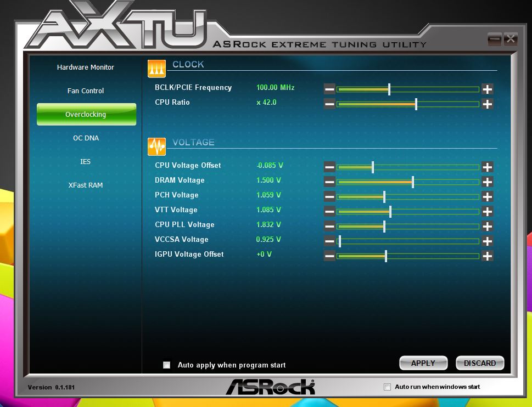The image size is (532, 407).
Task: Increase VTT Voltage plus button
Action: point(487,212)
